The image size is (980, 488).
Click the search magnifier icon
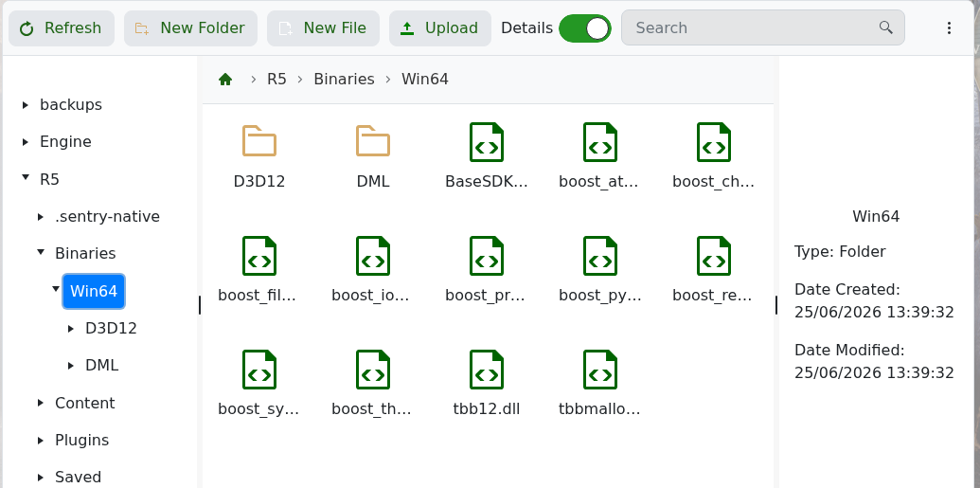885,27
